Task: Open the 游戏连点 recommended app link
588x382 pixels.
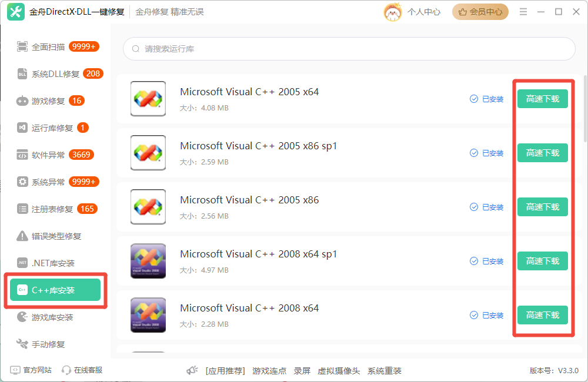Action: pos(269,371)
